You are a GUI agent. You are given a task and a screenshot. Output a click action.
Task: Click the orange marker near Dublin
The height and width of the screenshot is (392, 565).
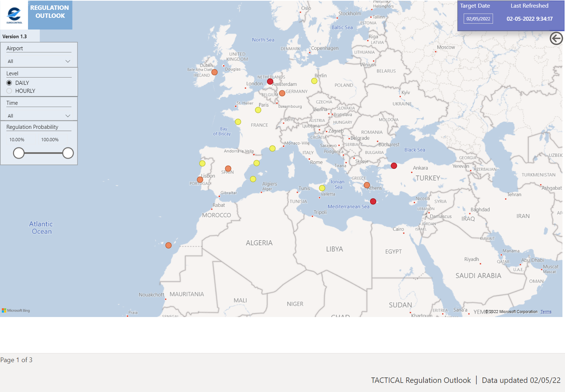point(215,72)
